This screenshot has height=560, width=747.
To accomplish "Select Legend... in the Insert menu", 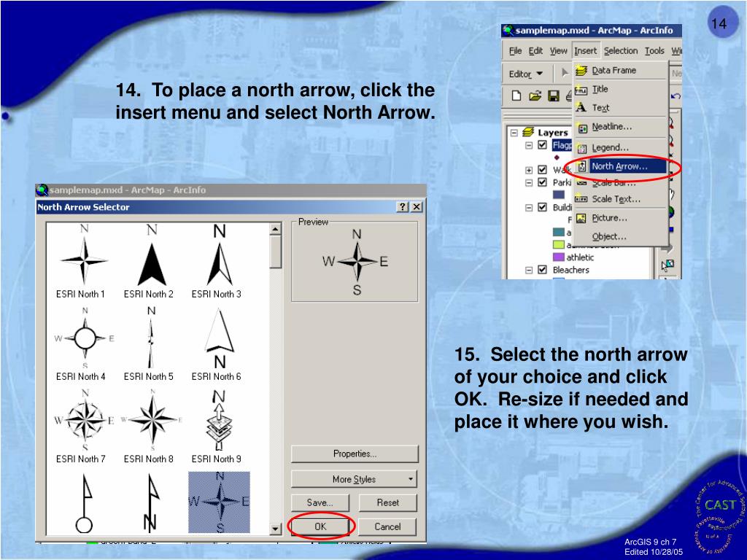I will 620,147.
